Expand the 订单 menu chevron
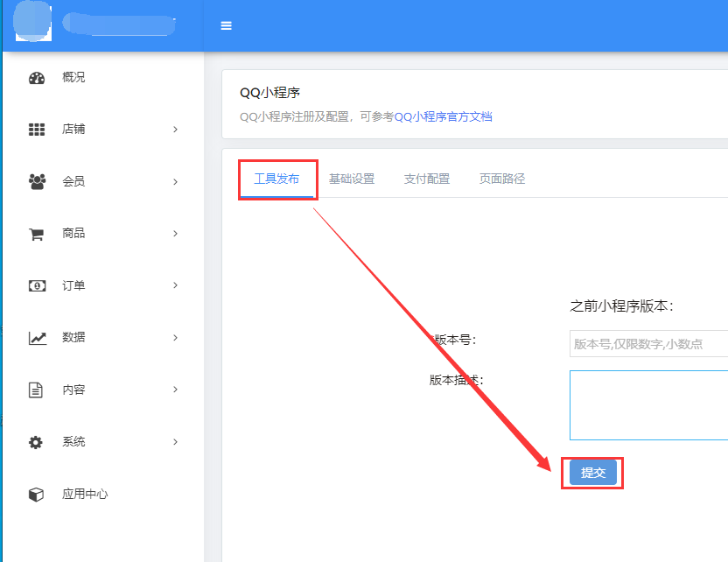The image size is (728, 562). (176, 285)
